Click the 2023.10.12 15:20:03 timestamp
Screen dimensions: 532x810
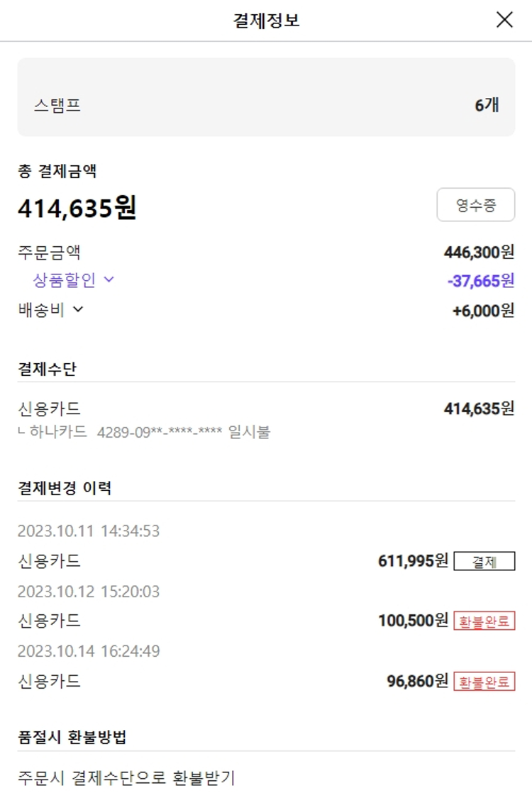(88, 591)
